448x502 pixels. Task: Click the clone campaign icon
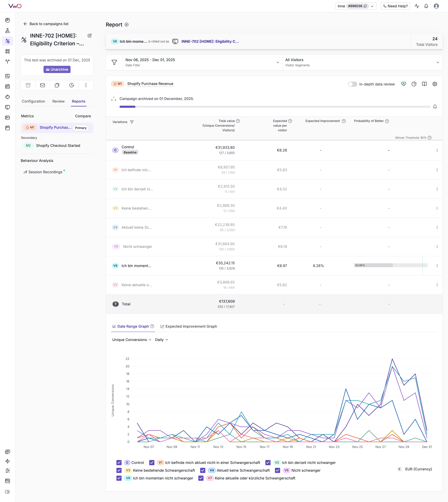pyautogui.click(x=57, y=85)
